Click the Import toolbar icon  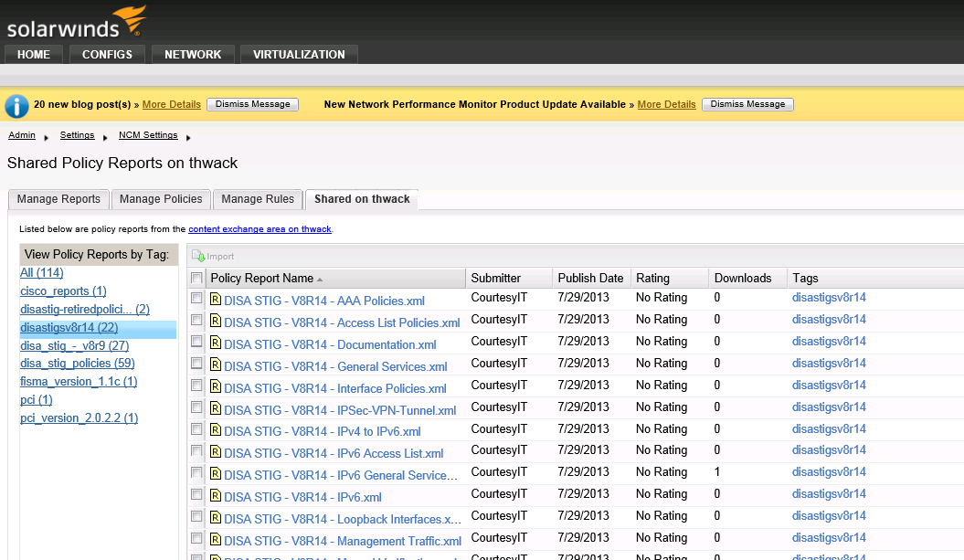coord(198,257)
